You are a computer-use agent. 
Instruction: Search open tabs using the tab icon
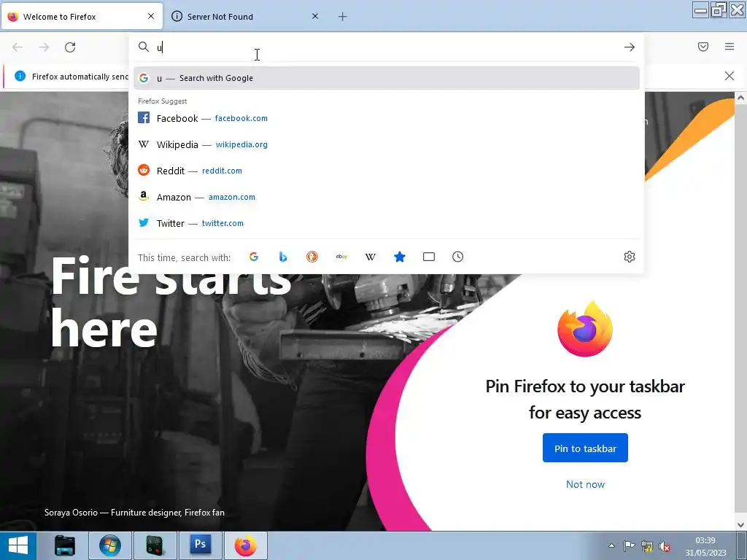click(429, 257)
